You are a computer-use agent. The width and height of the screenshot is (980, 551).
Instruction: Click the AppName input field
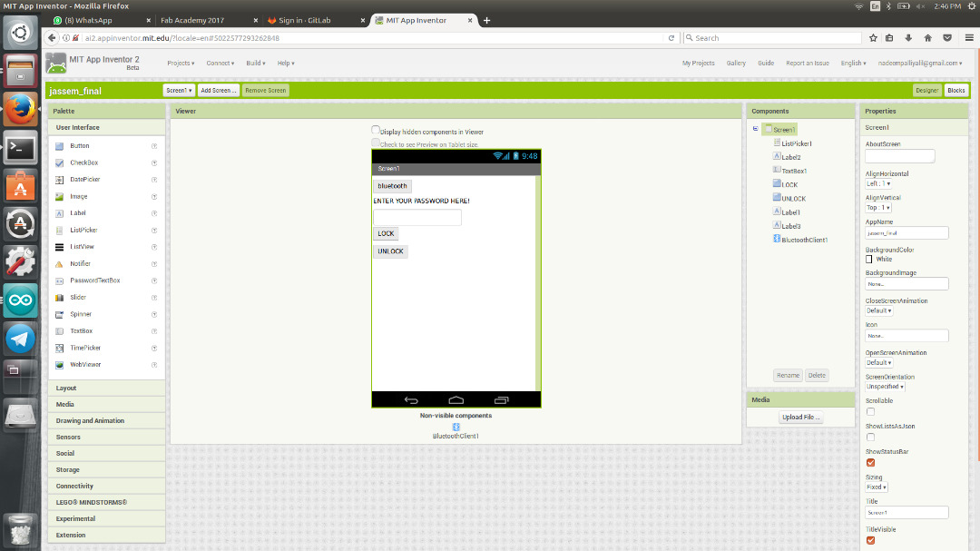[x=906, y=232]
